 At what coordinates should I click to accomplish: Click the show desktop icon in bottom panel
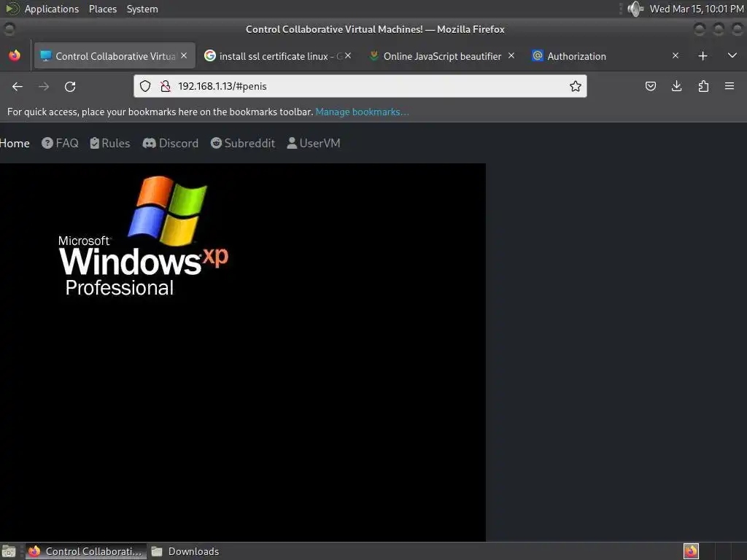9,551
